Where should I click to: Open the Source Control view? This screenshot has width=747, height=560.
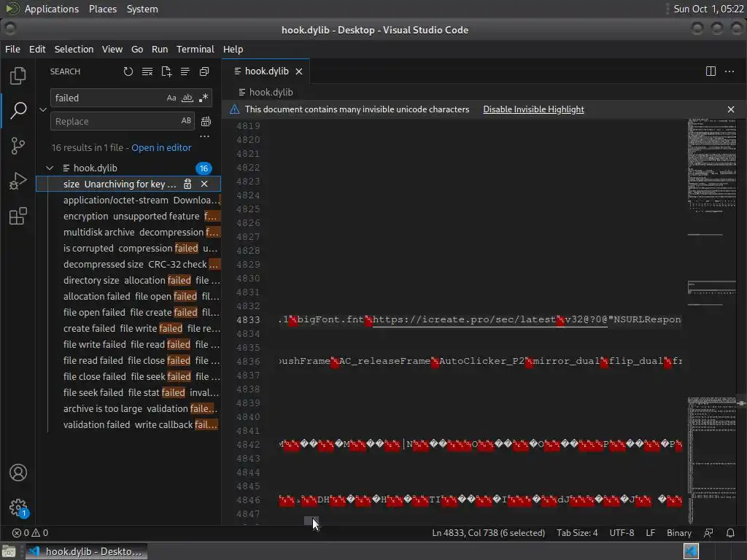tap(18, 146)
